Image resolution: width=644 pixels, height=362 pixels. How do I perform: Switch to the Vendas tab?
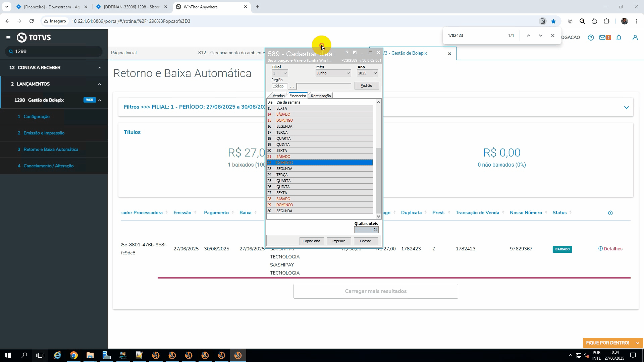pyautogui.click(x=278, y=96)
